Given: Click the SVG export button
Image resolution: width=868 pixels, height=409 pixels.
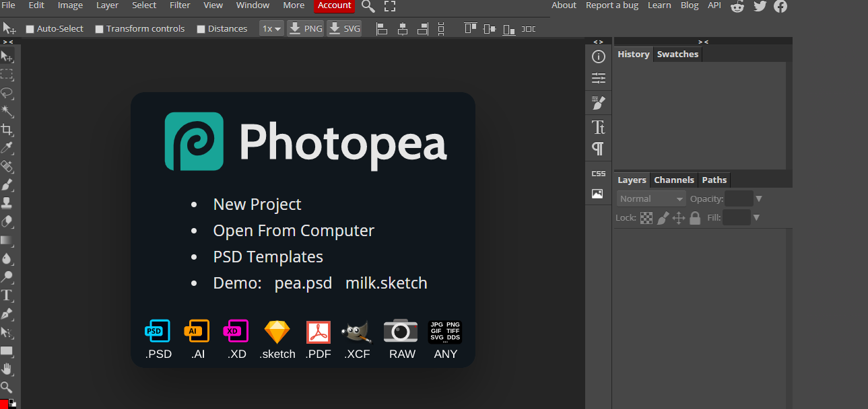Looking at the screenshot, I should pos(344,29).
